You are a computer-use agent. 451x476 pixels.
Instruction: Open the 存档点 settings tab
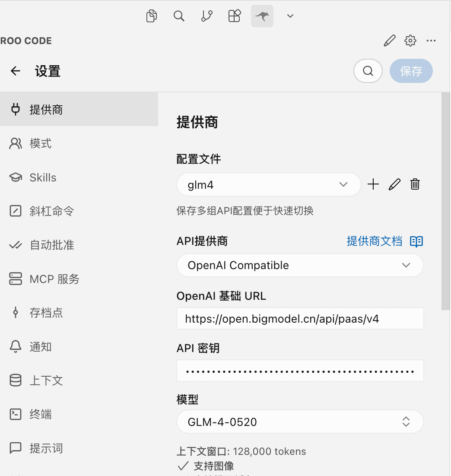[79, 313]
